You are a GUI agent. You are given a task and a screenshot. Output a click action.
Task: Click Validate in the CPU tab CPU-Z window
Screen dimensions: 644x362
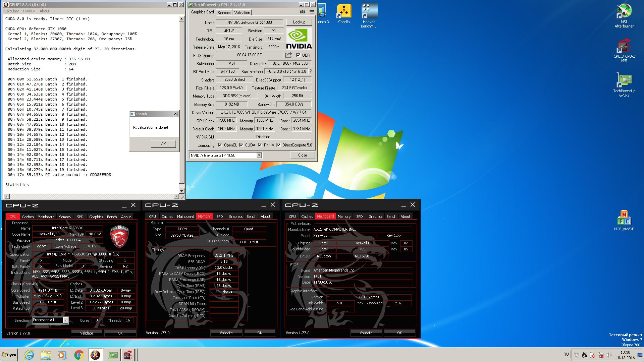point(87,333)
